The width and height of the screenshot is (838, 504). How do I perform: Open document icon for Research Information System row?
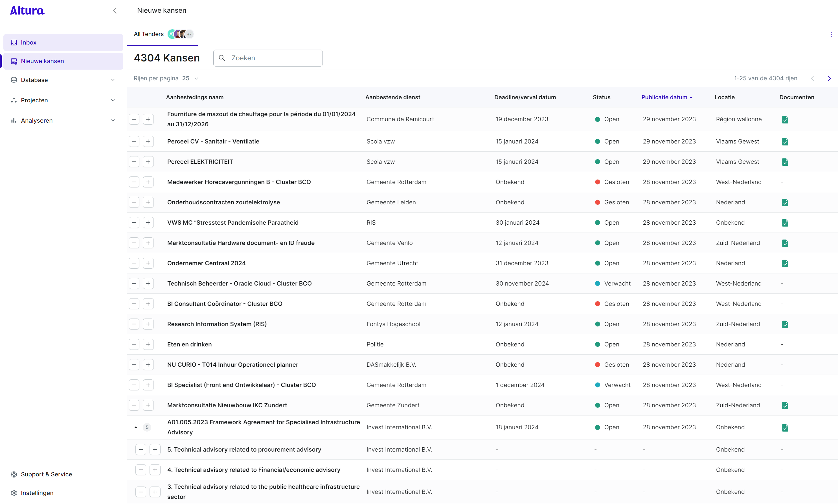785,324
